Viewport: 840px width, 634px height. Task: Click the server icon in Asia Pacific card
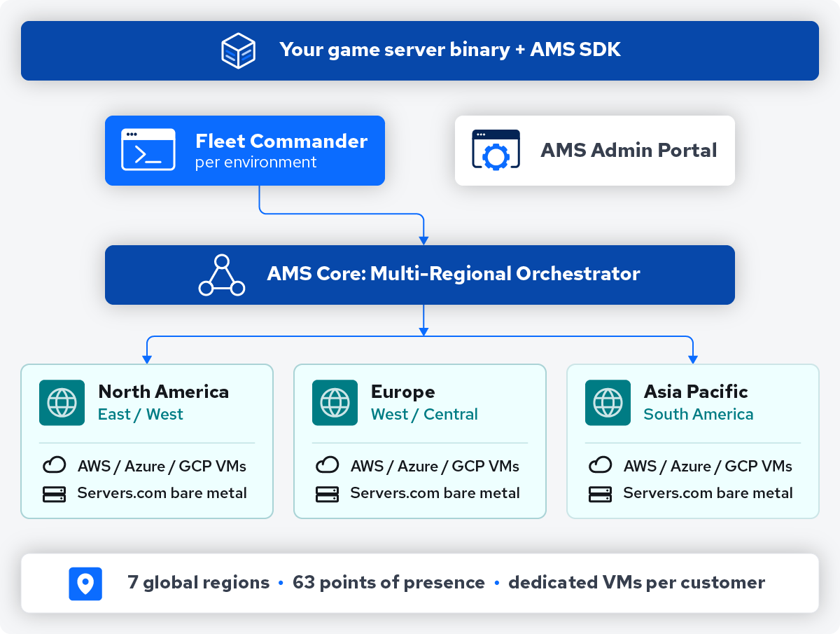coord(600,494)
